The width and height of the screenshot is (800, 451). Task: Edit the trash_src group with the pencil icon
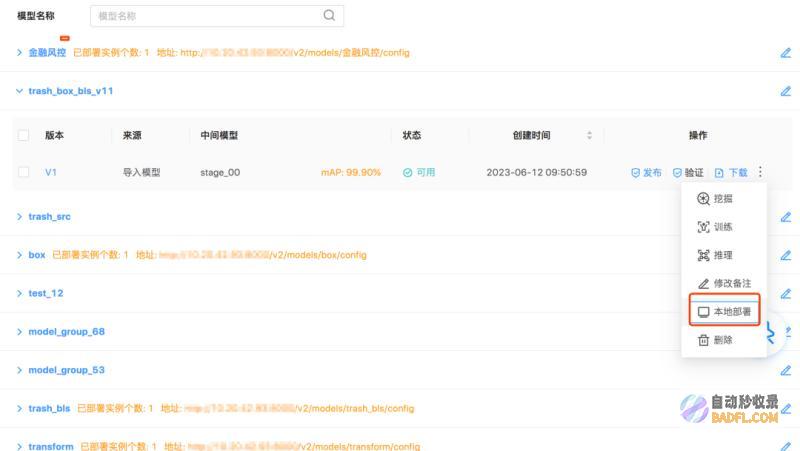786,217
